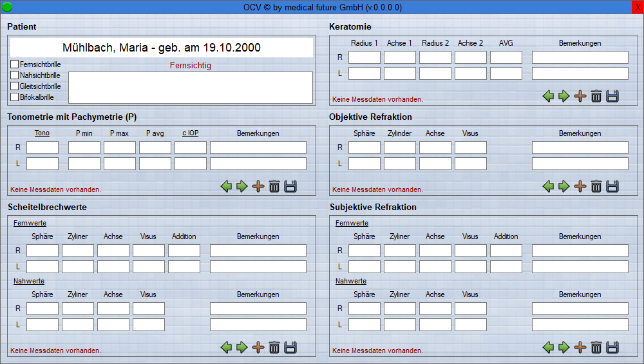The image size is (644, 364).
Task: Focus the Fernsichtig notes text area
Action: (191, 88)
